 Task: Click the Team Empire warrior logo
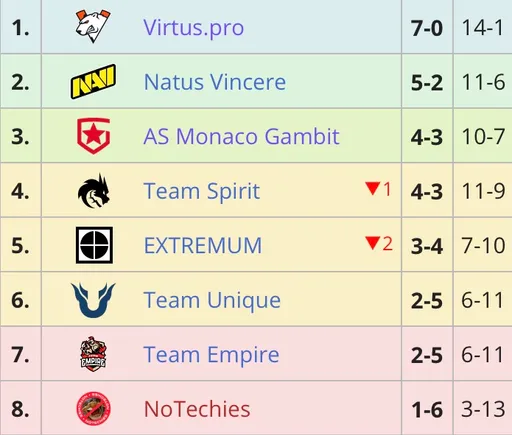tap(93, 354)
